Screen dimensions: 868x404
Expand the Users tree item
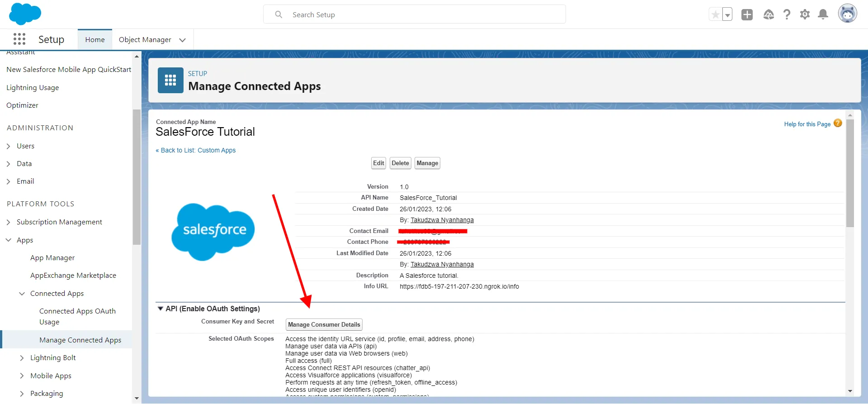click(x=9, y=146)
